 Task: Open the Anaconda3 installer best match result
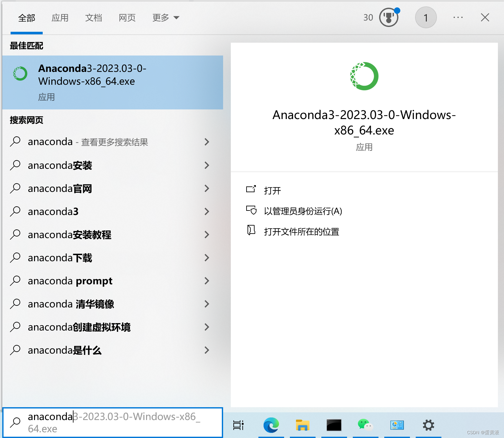[x=113, y=82]
